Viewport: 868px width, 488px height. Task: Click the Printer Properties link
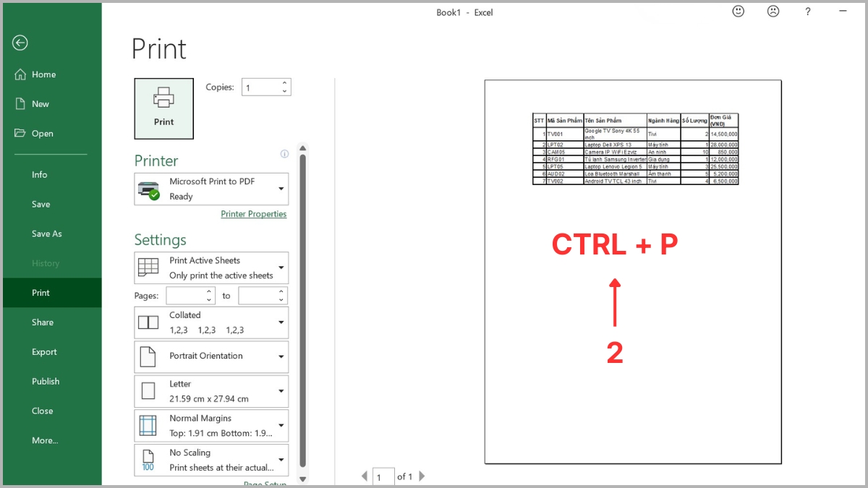point(253,214)
